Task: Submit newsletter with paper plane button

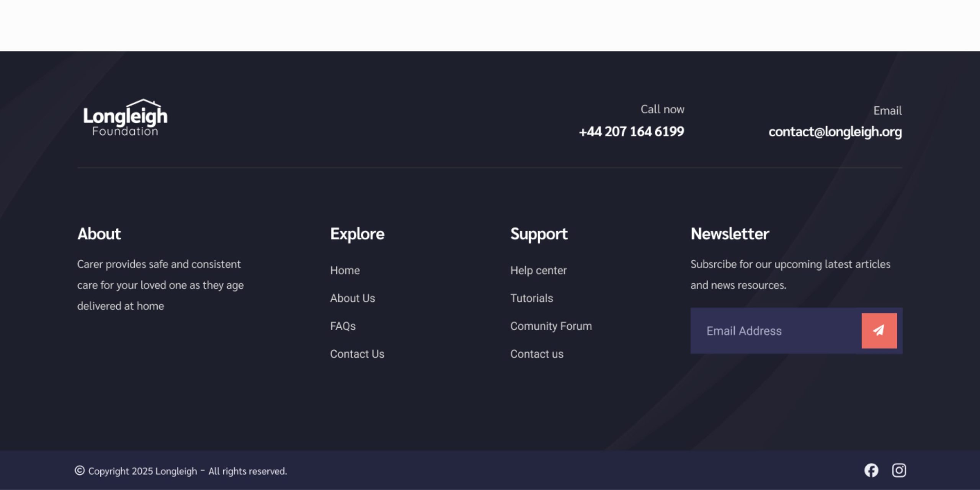Action: [879, 331]
